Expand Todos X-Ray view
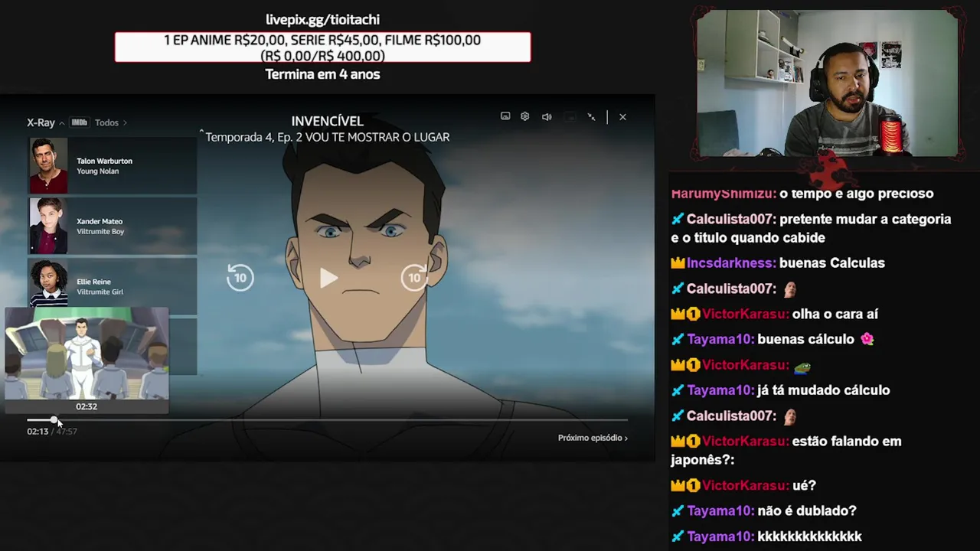The height and width of the screenshot is (551, 980). point(111,122)
